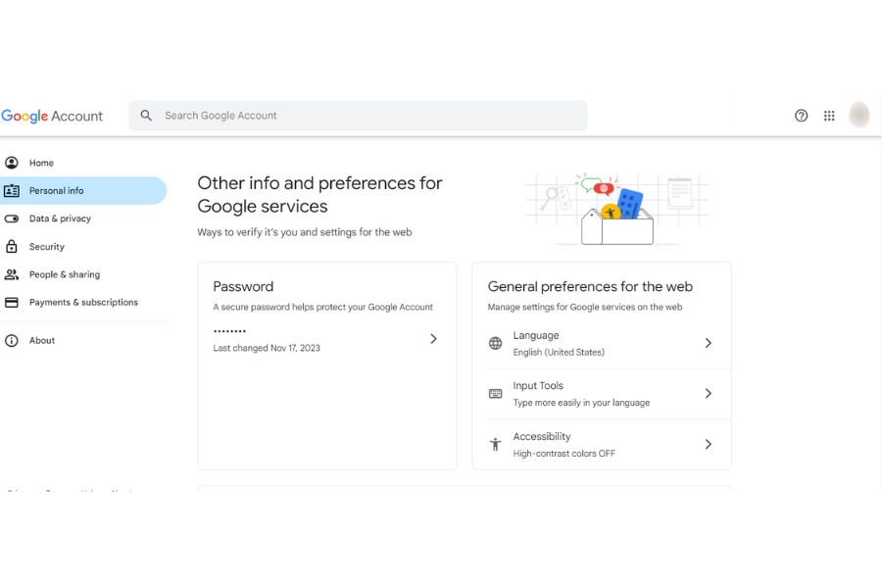
Task: Click the Security lock icon
Action: tap(12, 247)
